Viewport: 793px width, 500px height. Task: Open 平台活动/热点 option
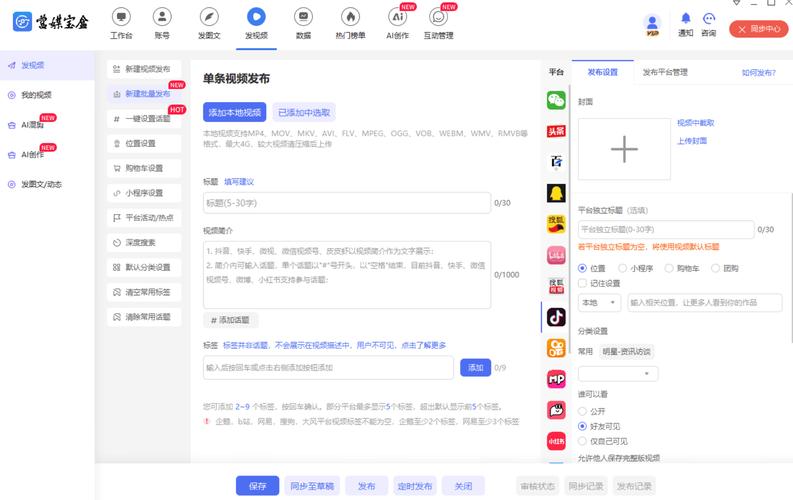pos(144,217)
